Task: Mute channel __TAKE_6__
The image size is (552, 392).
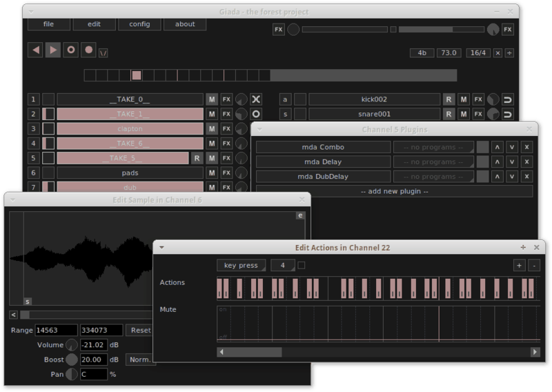Action: tap(212, 144)
